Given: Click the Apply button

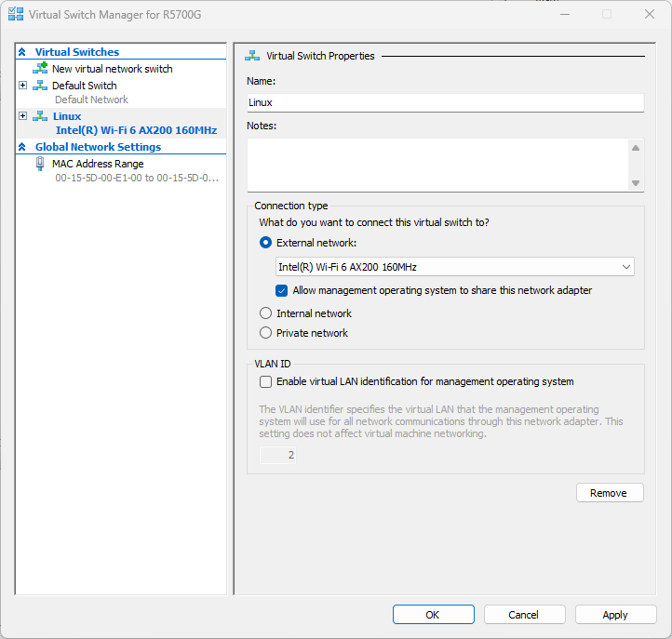Looking at the screenshot, I should (615, 615).
